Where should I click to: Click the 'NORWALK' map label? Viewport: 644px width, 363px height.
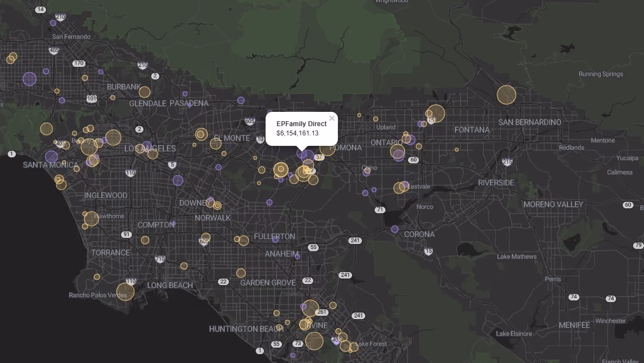pyautogui.click(x=212, y=218)
